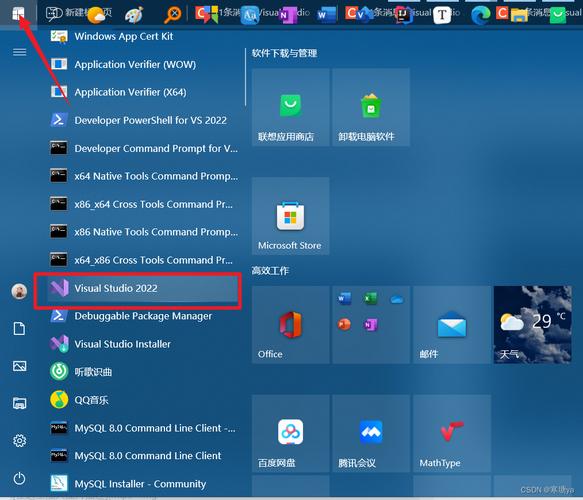Click the Visual Studio 2022 purple icon

(x=59, y=288)
